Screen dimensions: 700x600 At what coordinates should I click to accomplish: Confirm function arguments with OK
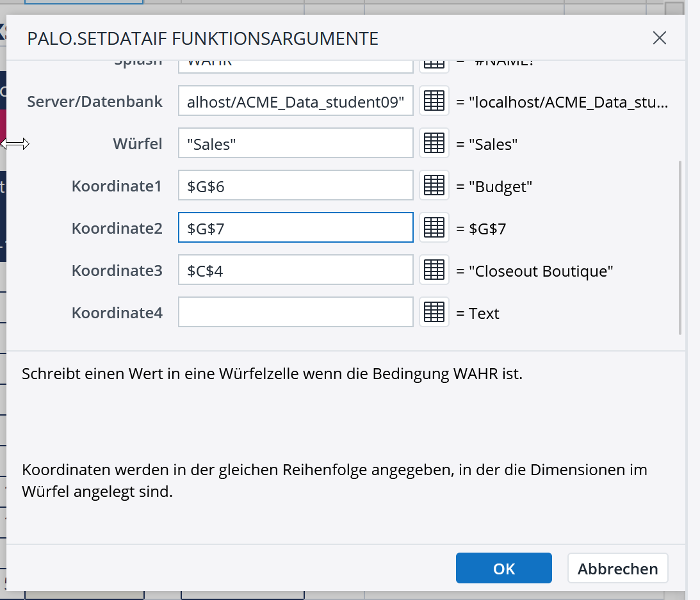point(503,569)
